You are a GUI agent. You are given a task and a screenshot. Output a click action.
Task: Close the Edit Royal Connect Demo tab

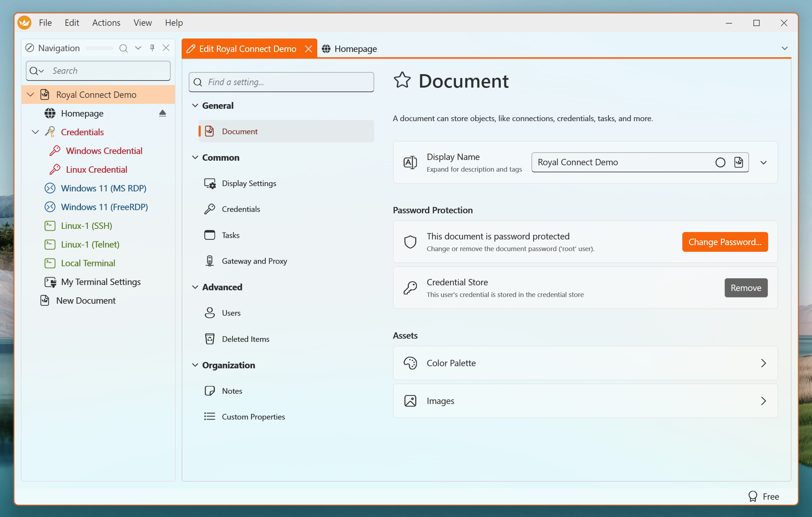308,49
